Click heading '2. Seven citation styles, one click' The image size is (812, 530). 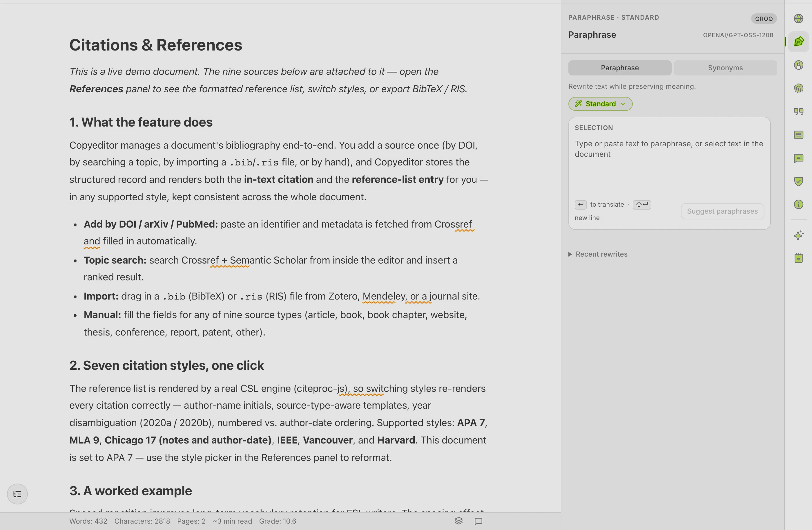166,365
